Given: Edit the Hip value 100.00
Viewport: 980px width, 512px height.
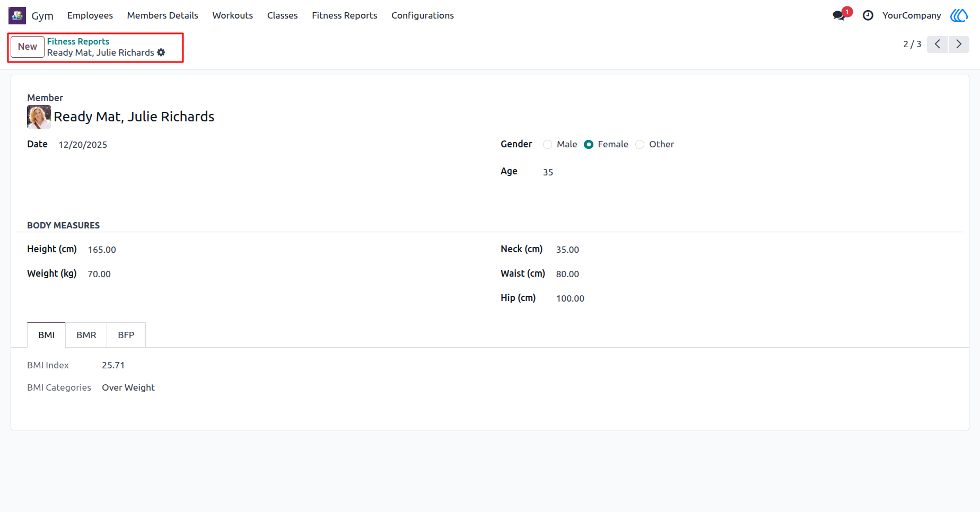Looking at the screenshot, I should point(570,298).
